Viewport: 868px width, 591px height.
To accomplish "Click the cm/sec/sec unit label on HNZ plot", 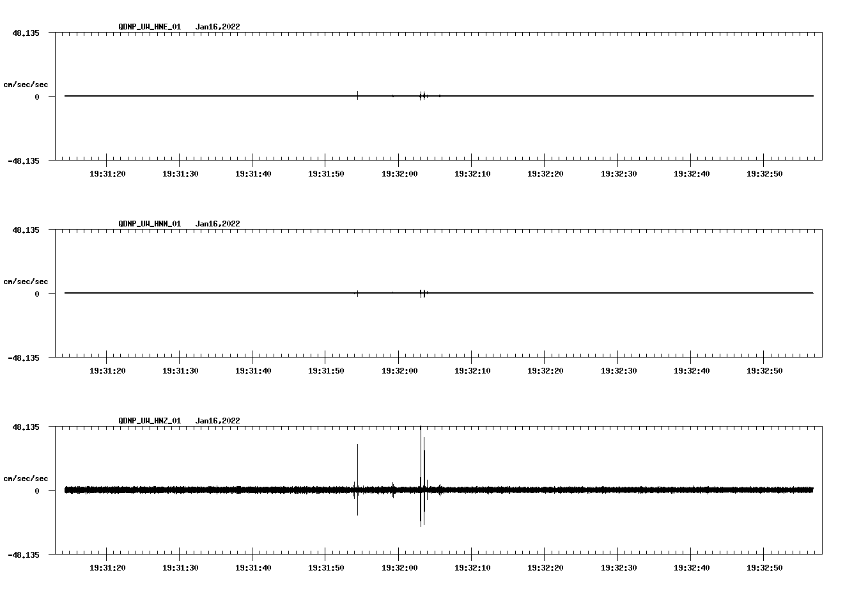I will click(26, 478).
